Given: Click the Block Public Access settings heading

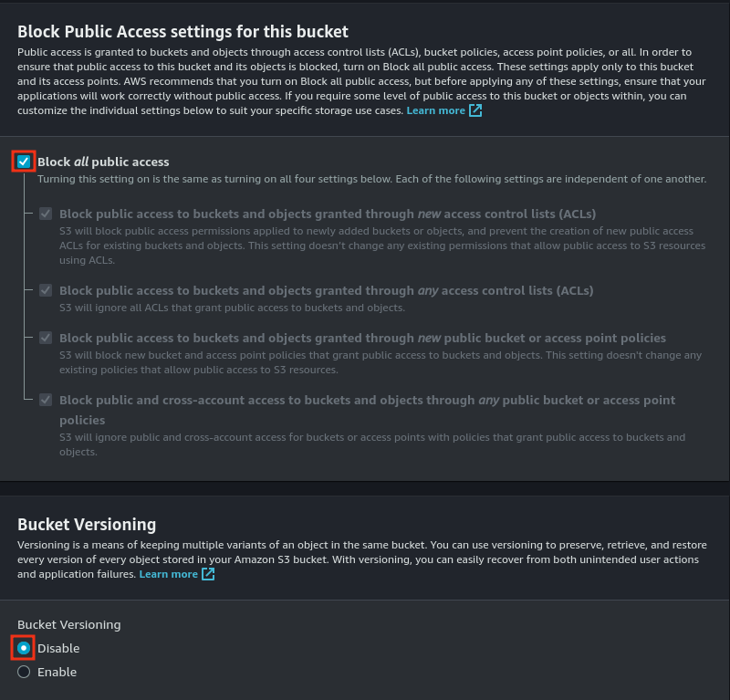Looking at the screenshot, I should pos(182,32).
